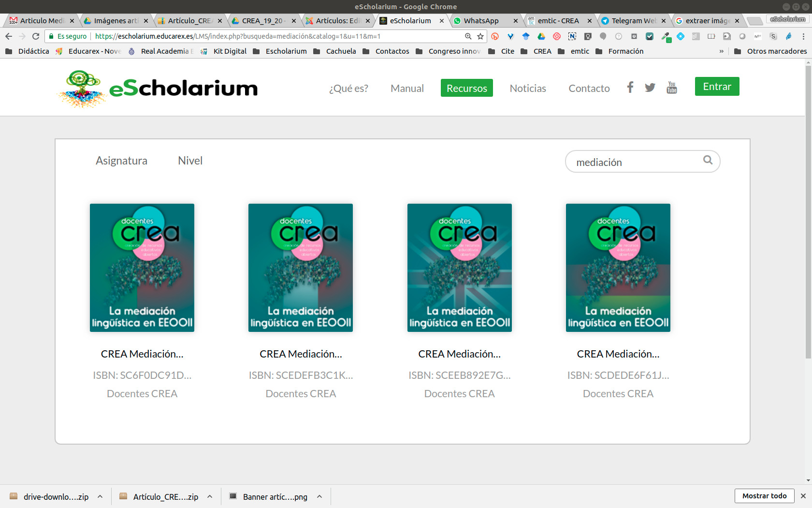Open the Noticias menu item
812x508 pixels.
coord(528,88)
